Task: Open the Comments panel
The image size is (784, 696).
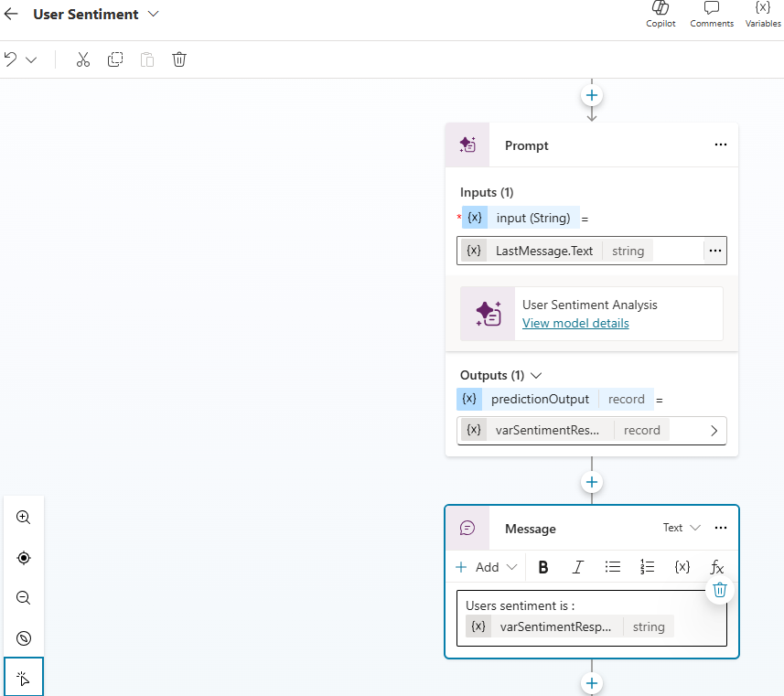Action: click(x=711, y=14)
